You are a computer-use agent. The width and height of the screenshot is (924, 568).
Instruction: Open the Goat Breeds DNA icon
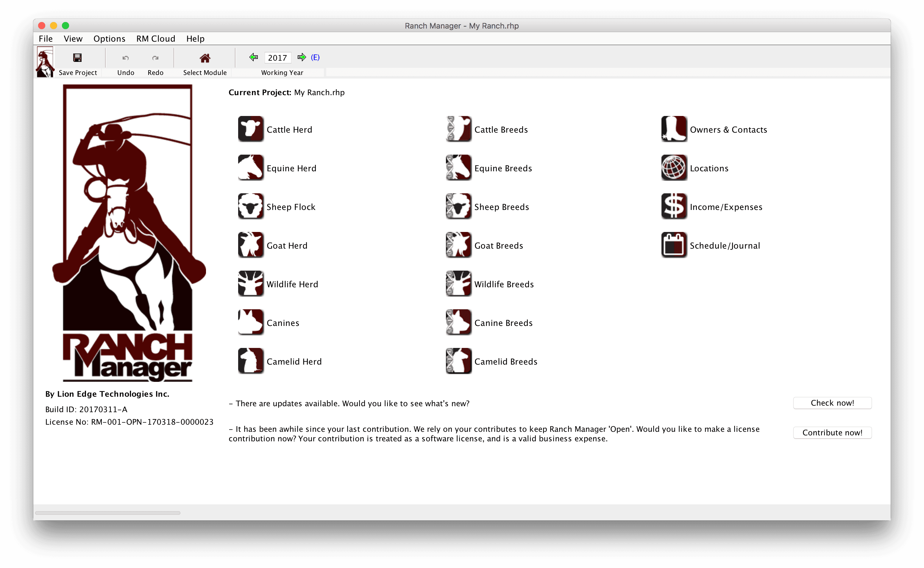pos(458,245)
